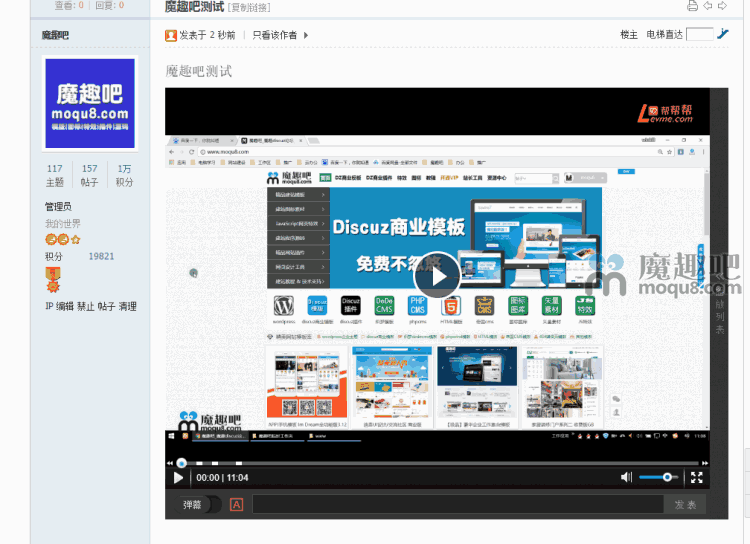Click the video seek progress bar
Image resolution: width=750 pixels, height=544 pixels.
437,463
